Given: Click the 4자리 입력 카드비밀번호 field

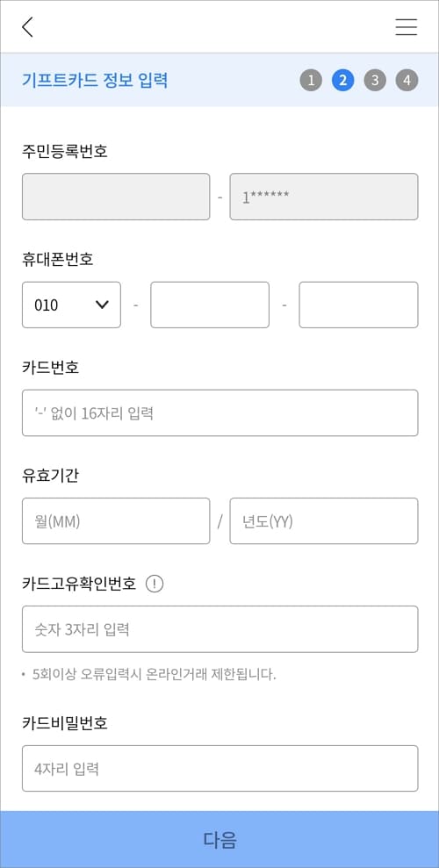Looking at the screenshot, I should (219, 768).
